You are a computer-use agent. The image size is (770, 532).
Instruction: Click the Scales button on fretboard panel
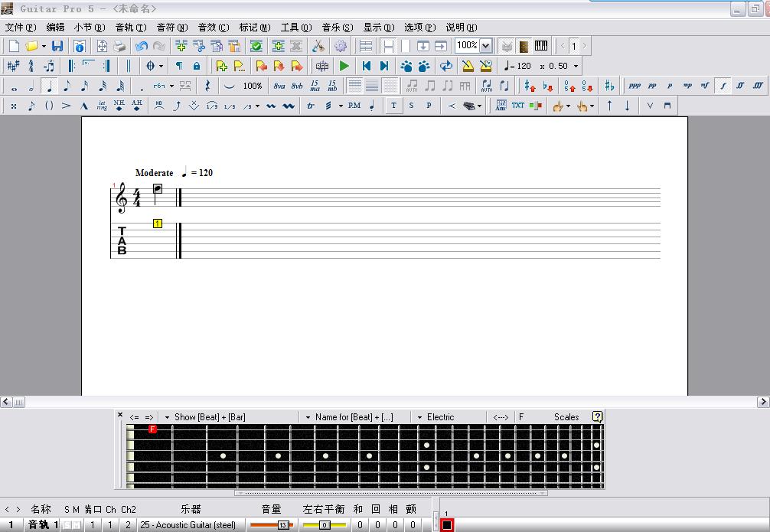pos(566,417)
